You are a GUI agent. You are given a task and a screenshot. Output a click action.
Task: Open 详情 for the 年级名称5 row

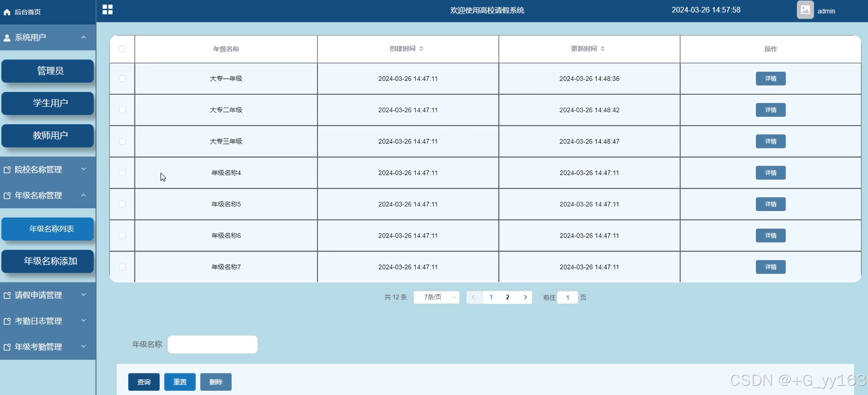pyautogui.click(x=771, y=204)
